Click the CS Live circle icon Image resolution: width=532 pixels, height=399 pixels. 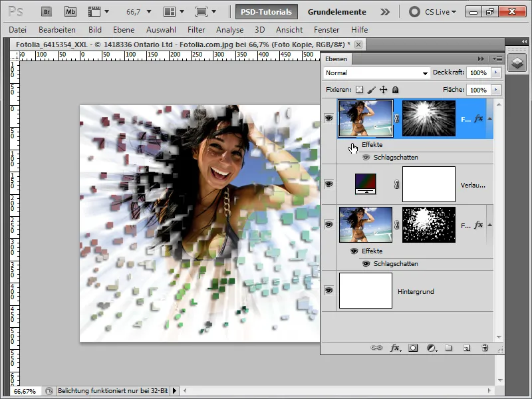(414, 12)
